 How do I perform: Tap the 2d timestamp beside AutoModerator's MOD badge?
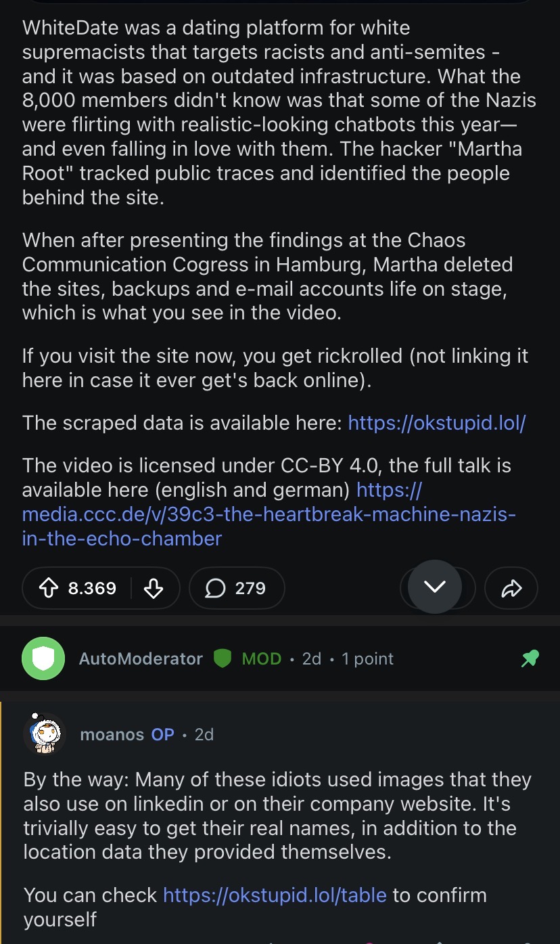click(x=312, y=658)
